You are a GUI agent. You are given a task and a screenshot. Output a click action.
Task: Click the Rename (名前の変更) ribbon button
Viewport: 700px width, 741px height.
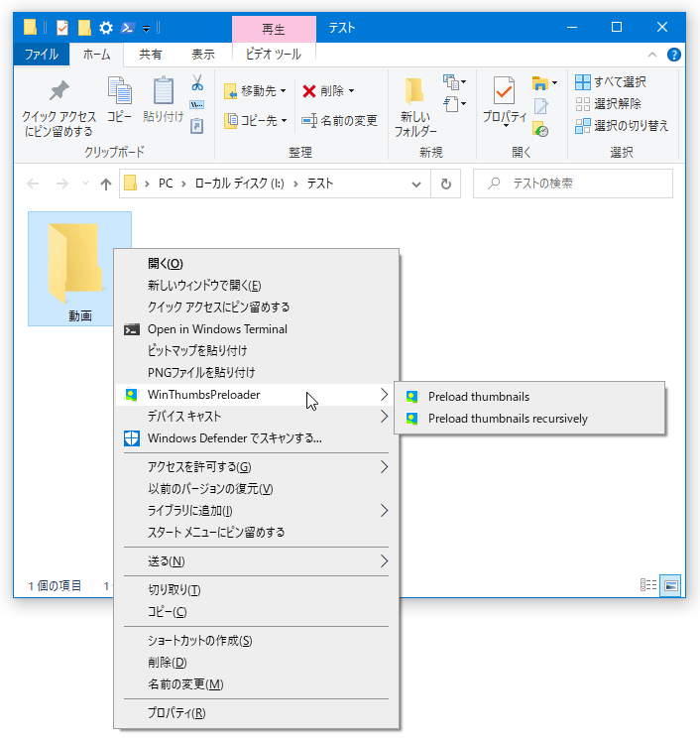tap(340, 121)
